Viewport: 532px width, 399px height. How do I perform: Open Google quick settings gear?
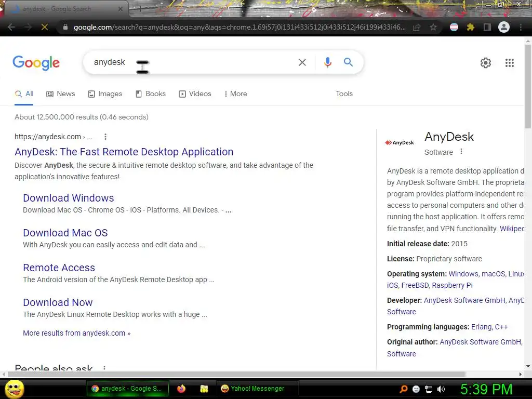(x=486, y=63)
